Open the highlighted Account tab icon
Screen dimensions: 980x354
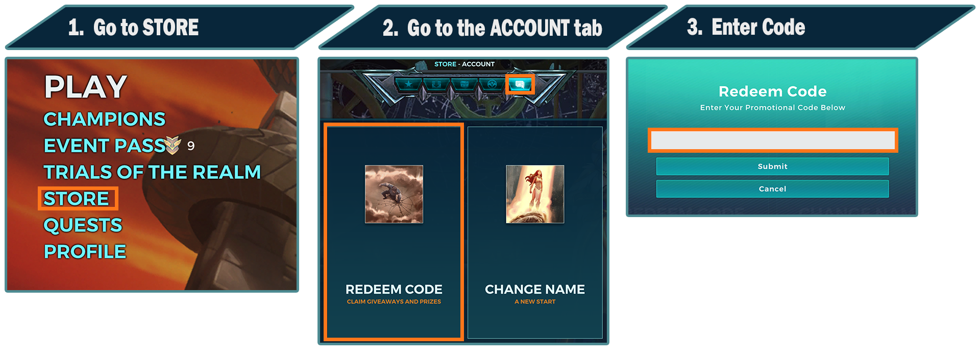click(x=520, y=84)
